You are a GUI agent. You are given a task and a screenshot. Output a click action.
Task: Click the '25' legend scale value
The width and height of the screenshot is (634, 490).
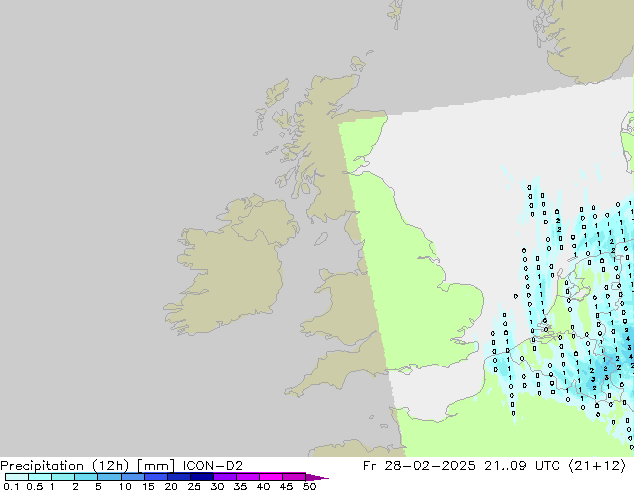coord(194,486)
